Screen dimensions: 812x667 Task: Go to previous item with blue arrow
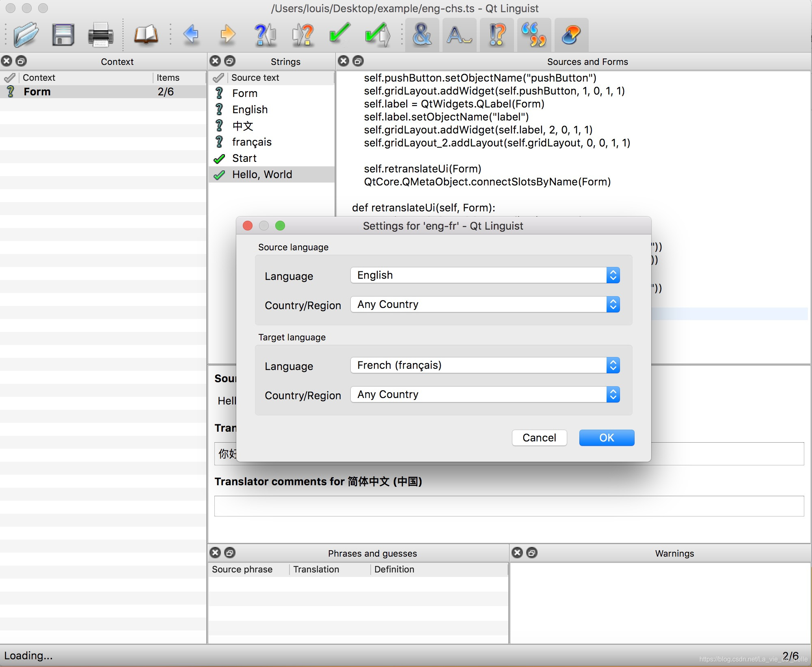coord(191,35)
